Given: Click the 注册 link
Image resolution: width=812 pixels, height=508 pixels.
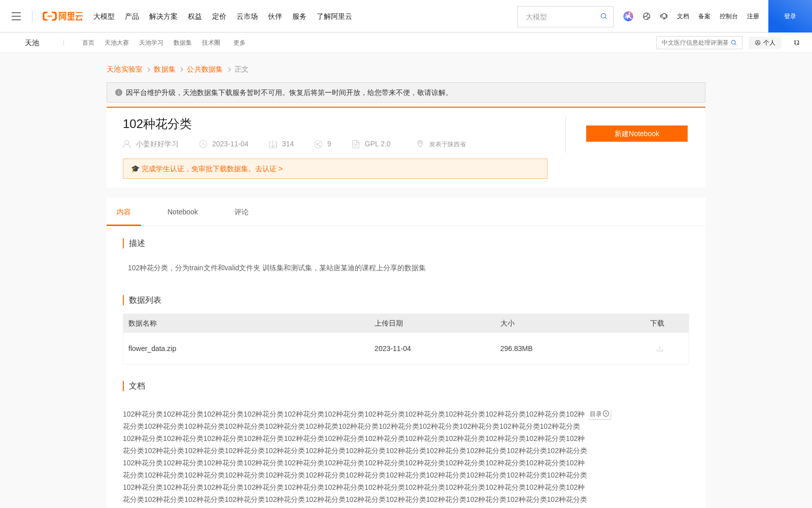Looking at the screenshot, I should 753,16.
